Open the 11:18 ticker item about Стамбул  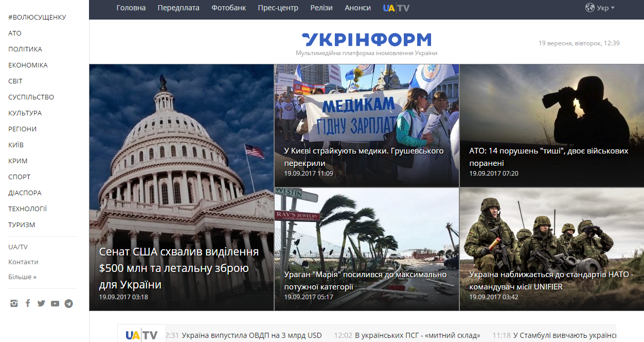[x=565, y=335]
